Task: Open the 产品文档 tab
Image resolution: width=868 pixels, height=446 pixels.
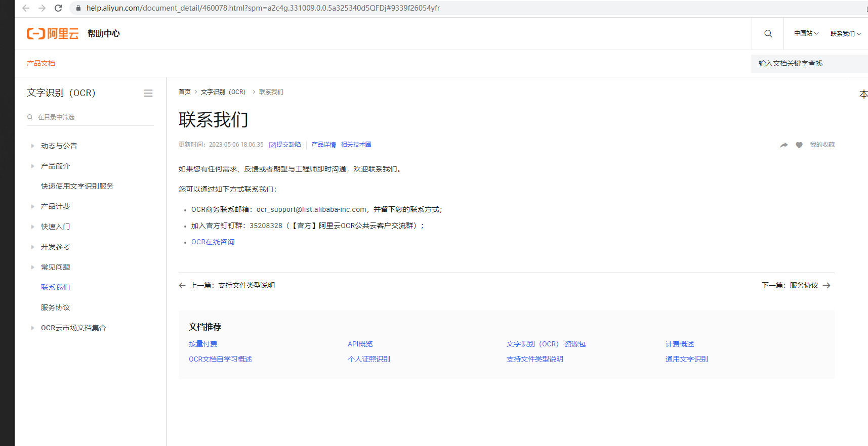Action: point(41,63)
